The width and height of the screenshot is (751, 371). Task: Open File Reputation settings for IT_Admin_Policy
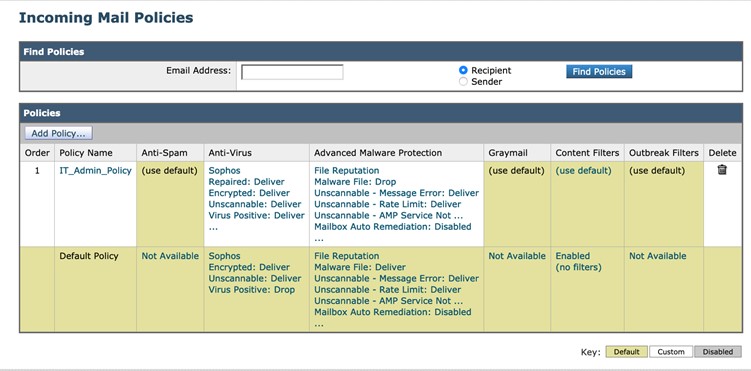click(347, 170)
